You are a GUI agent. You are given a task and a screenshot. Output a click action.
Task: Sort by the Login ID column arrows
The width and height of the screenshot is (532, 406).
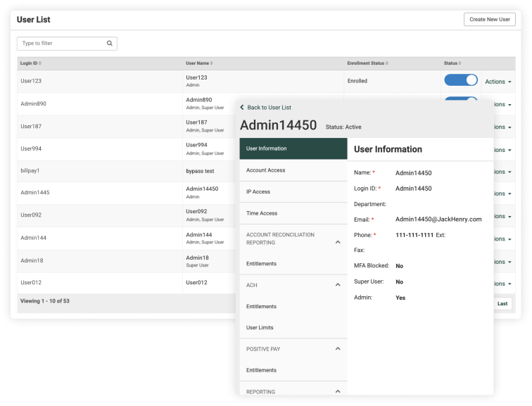41,63
